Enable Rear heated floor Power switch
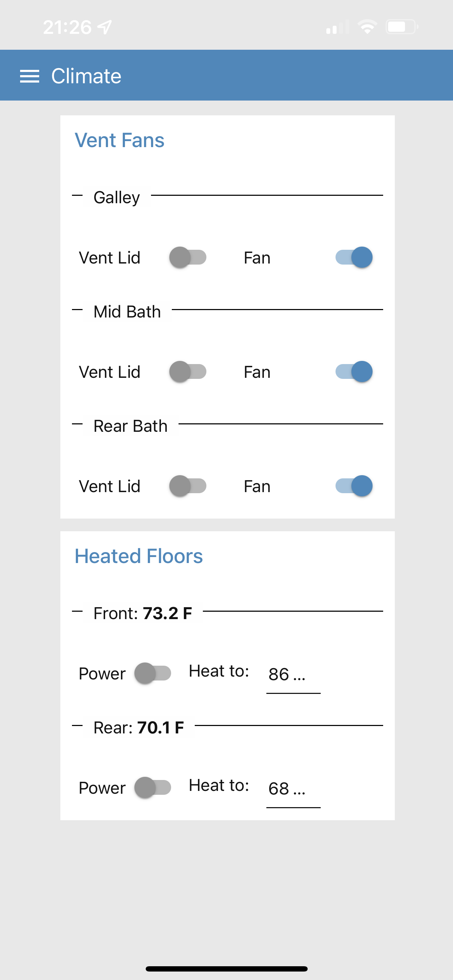The width and height of the screenshot is (453, 980). [152, 787]
